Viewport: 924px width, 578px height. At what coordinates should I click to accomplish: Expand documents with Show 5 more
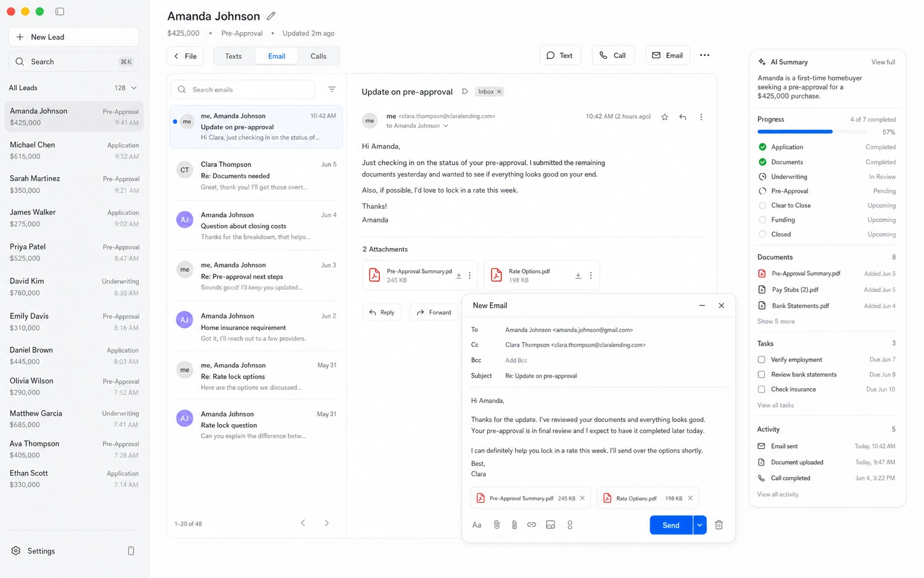point(775,322)
